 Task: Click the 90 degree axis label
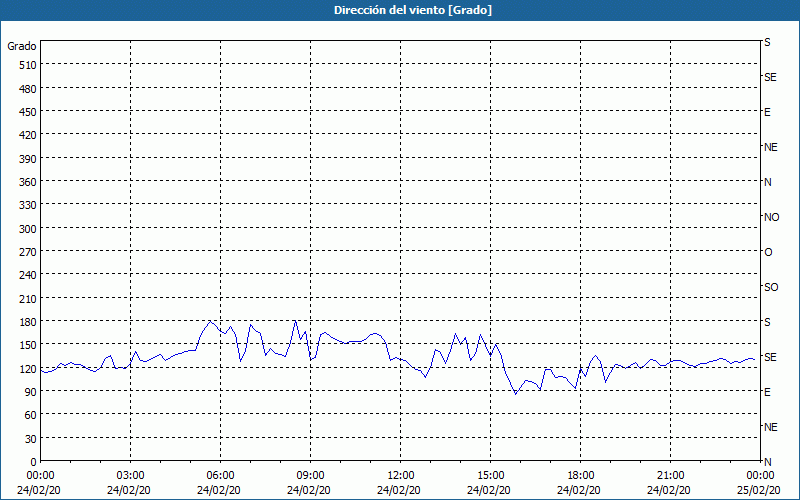pyautogui.click(x=31, y=392)
